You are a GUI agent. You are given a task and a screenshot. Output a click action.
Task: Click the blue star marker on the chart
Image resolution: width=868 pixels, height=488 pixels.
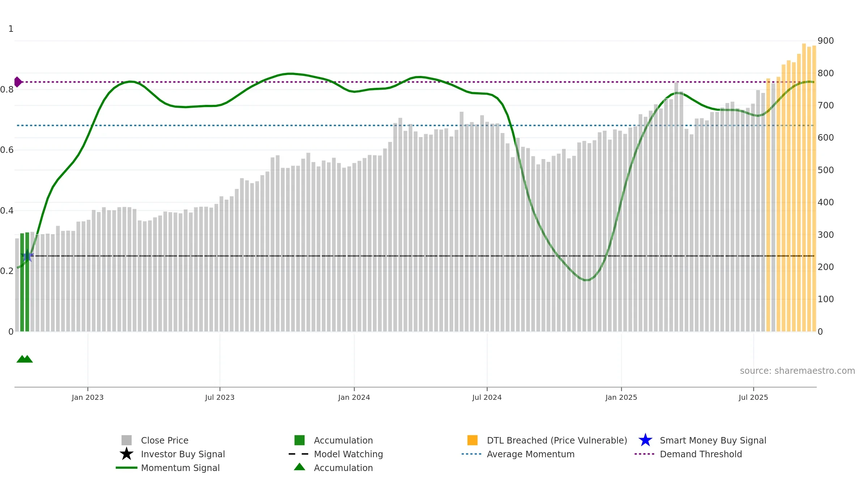point(27,256)
